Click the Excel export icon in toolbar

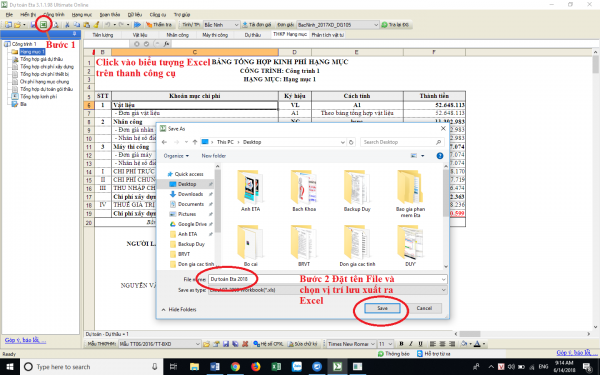(44, 24)
